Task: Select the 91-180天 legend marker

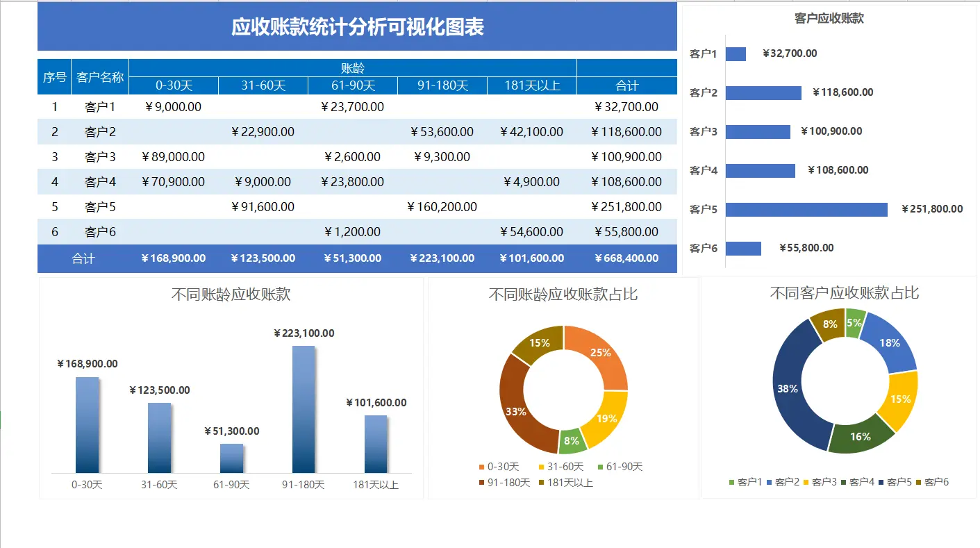Action: [481, 481]
